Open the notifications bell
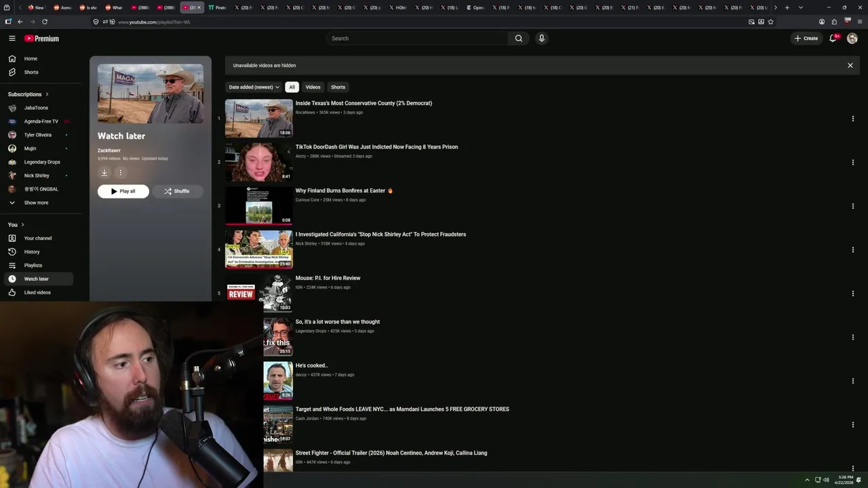Image resolution: width=868 pixels, height=488 pixels. tap(833, 39)
